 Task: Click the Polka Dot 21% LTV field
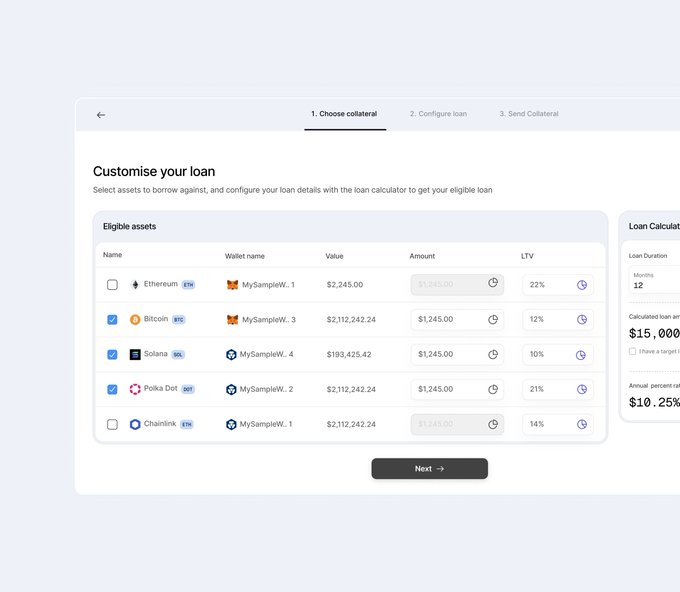558,389
